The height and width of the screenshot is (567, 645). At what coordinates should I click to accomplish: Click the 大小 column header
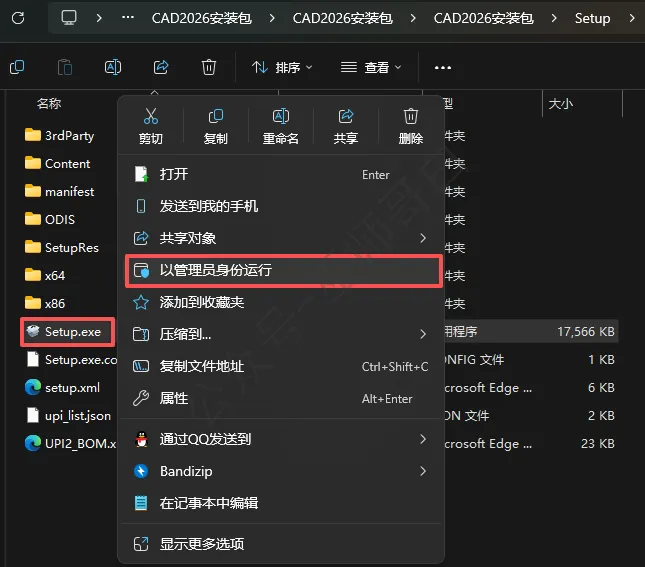560,104
